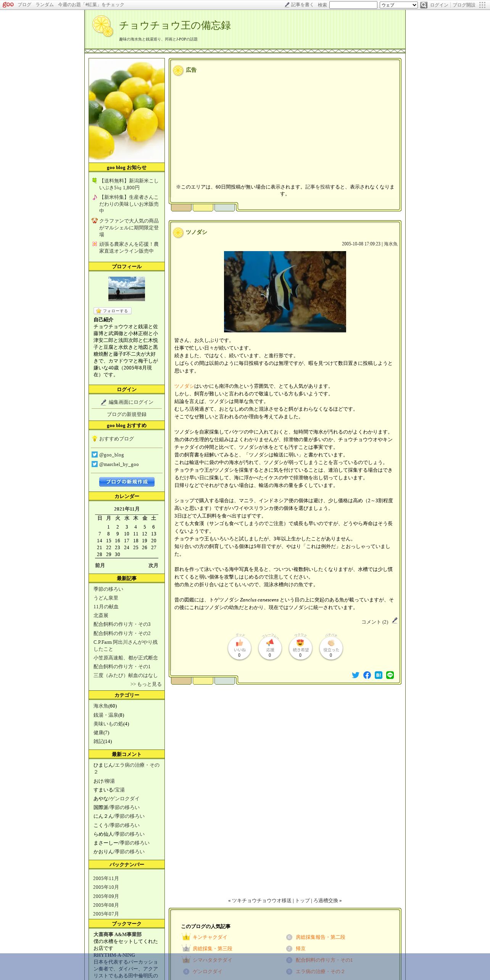Share the post on Twitter
Image resolution: width=490 pixels, height=980 pixels.
click(356, 675)
